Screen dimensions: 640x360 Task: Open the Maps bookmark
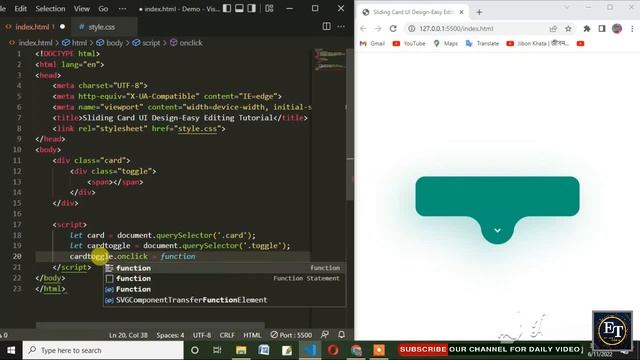(x=446, y=43)
